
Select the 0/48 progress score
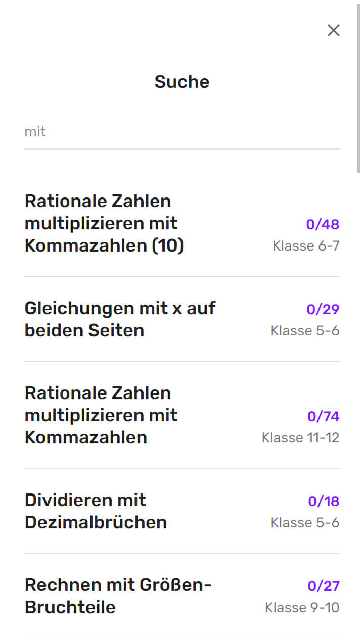[323, 224]
